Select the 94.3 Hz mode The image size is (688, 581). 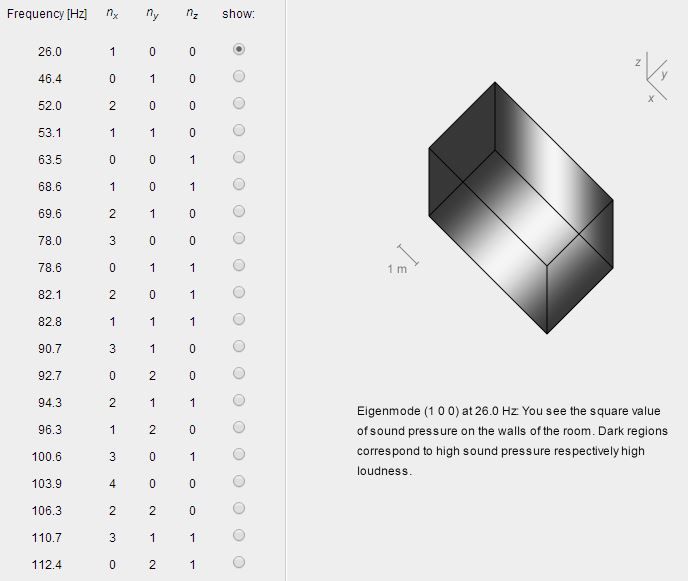tap(239, 400)
